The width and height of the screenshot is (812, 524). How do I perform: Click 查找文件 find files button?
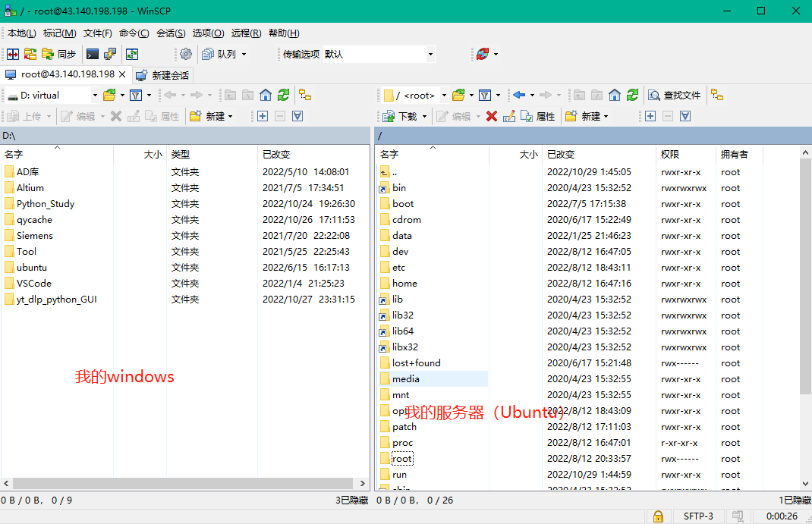coord(675,96)
